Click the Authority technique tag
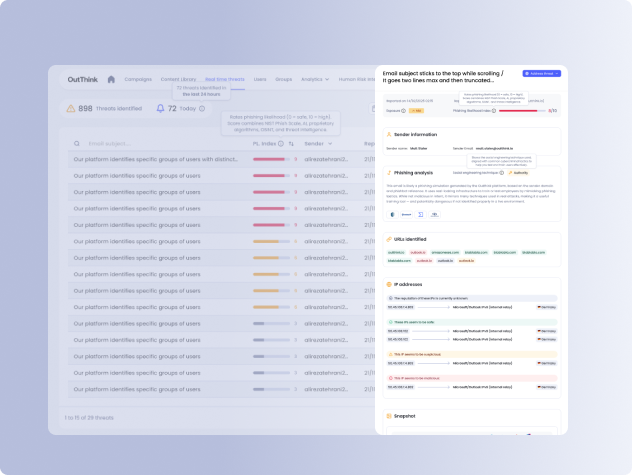This screenshot has width=632, height=475. pos(520,172)
